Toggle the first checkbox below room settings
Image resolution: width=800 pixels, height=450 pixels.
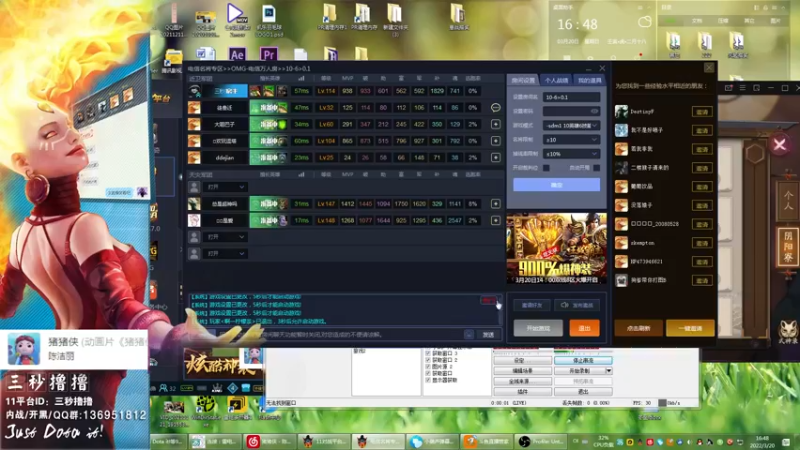click(546, 168)
